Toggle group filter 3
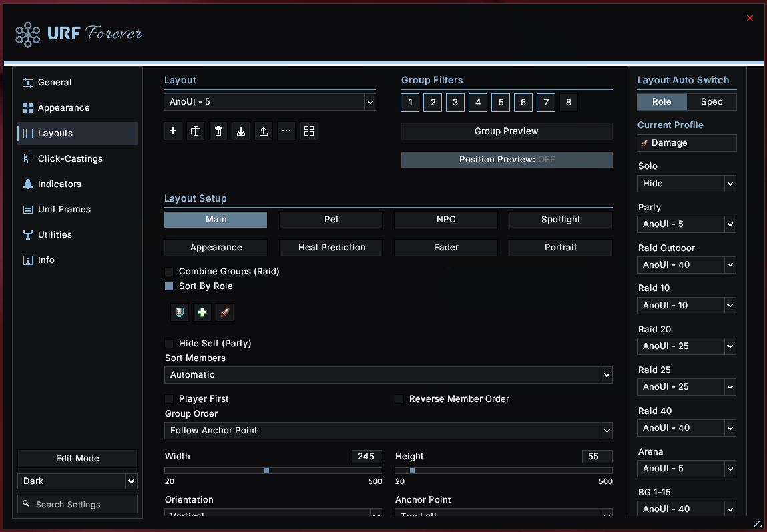 point(455,103)
